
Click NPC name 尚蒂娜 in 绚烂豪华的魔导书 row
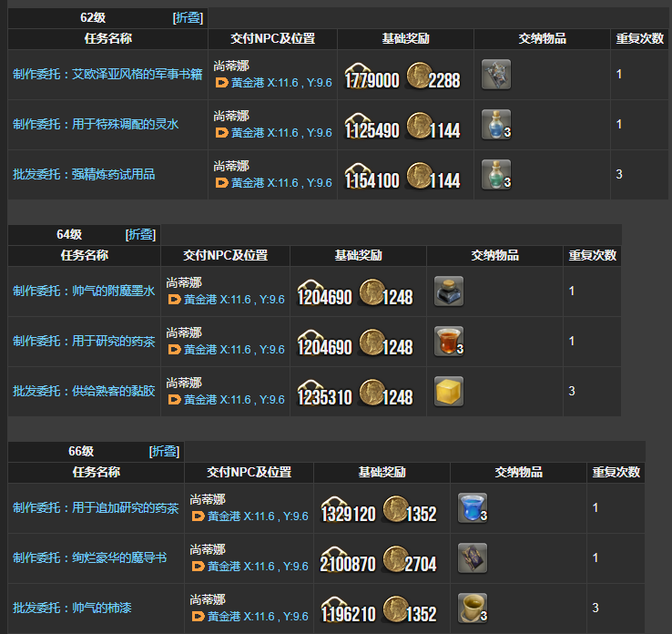coord(208,549)
